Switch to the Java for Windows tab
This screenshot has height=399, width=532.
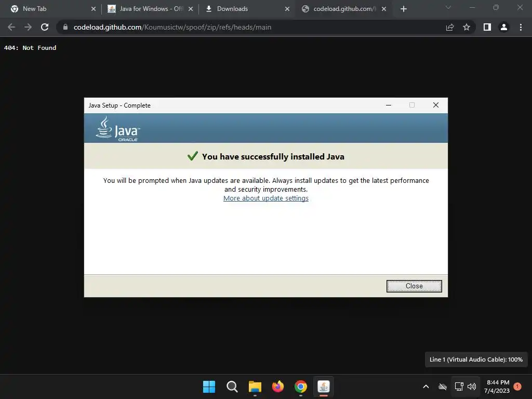coord(149,9)
